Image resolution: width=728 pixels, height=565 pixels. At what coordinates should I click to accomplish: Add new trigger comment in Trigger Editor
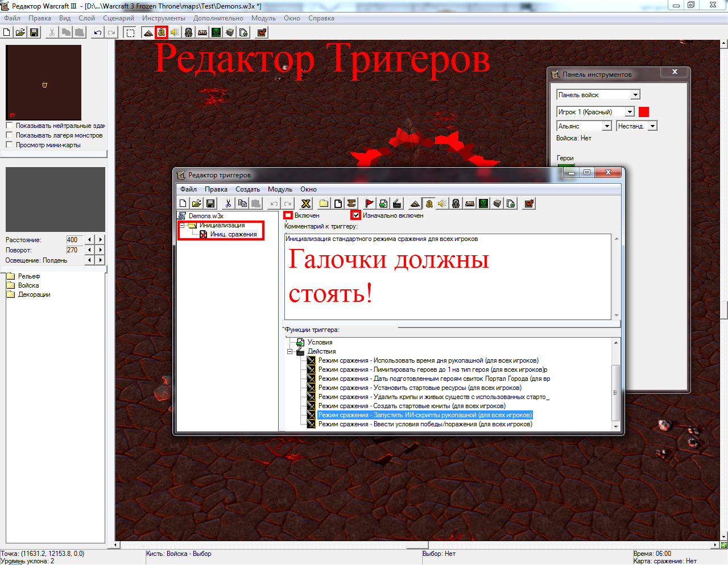click(x=351, y=203)
